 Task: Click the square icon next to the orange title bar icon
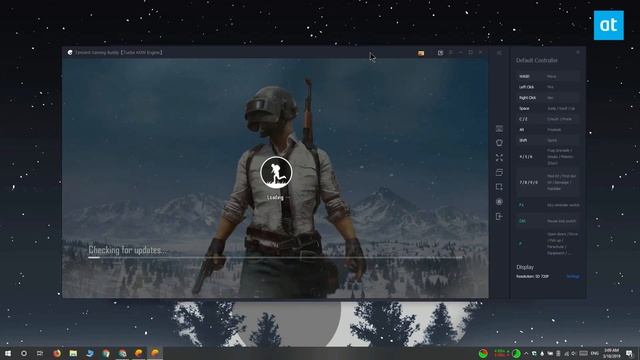tap(440, 53)
